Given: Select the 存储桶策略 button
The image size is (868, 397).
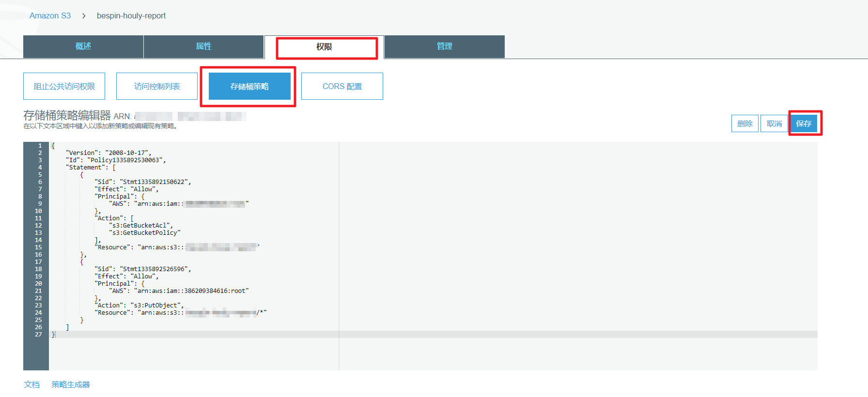Looking at the screenshot, I should pyautogui.click(x=249, y=86).
